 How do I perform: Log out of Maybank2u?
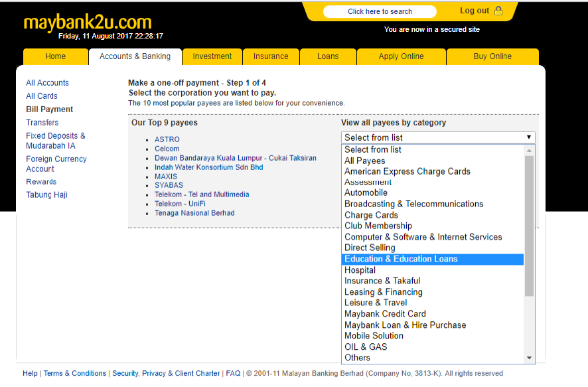475,11
